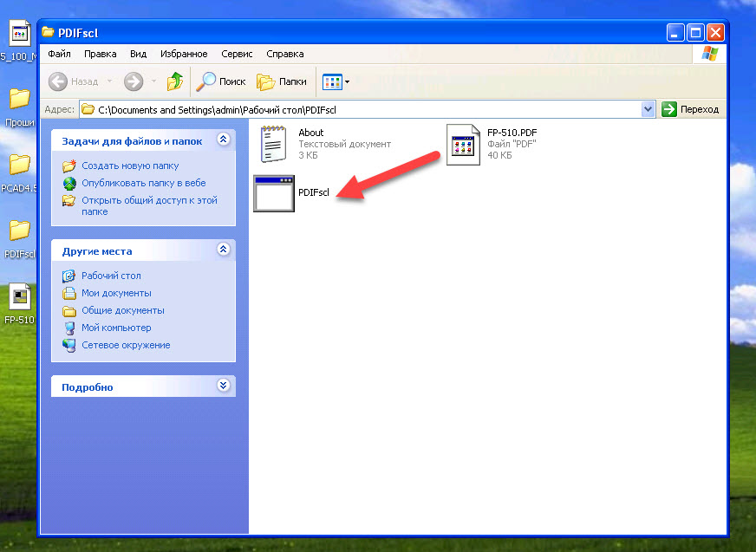The image size is (756, 552).
Task: Click the FP-510.PDF file name label
Action: coord(512,133)
